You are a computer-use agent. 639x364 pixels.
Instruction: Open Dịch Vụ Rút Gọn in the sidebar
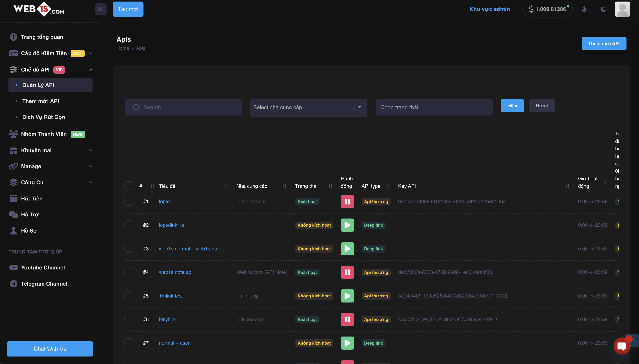43,117
